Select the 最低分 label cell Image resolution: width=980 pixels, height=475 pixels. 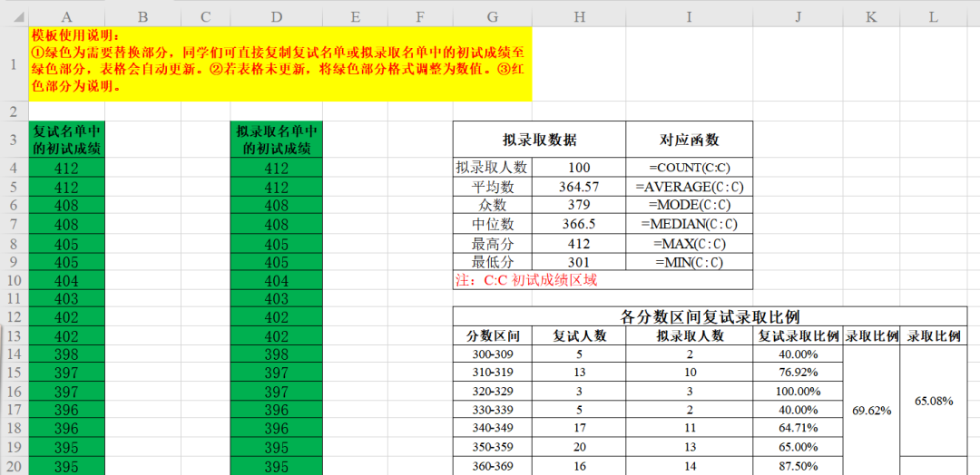click(493, 262)
